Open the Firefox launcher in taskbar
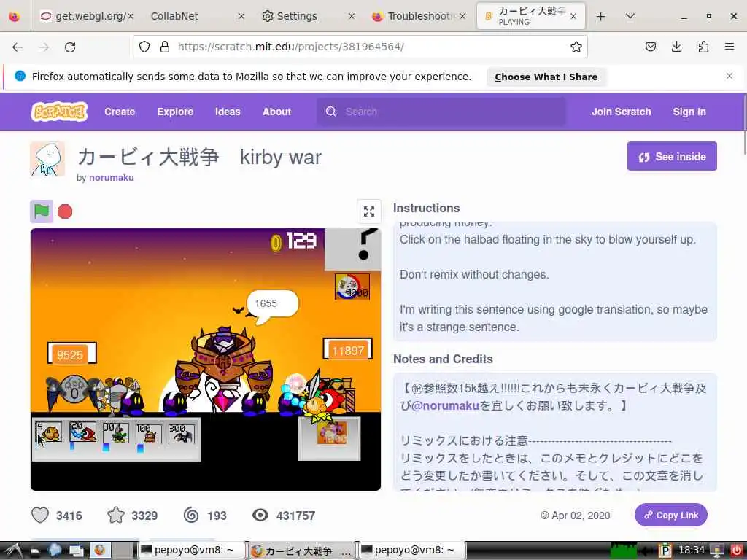 tap(100, 551)
